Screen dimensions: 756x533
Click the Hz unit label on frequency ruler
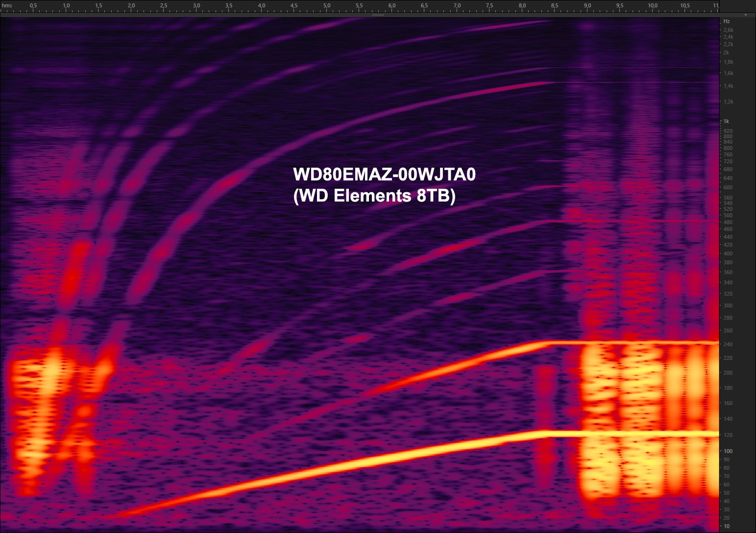727,21
